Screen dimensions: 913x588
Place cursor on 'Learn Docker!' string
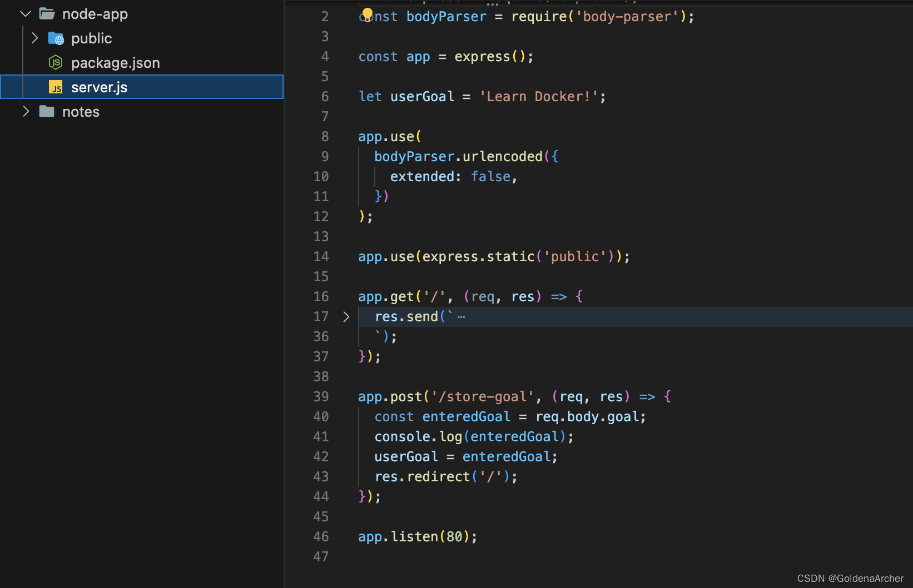539,97
